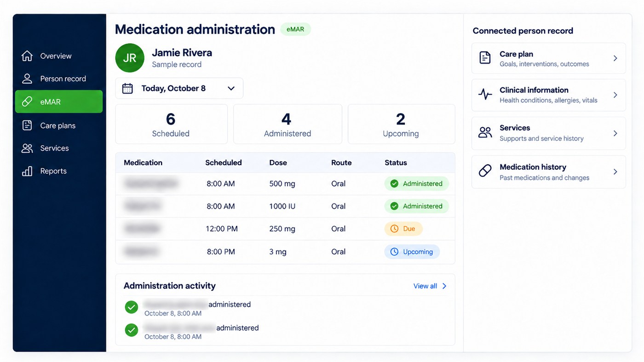Click the 8:00 PM scheduled time

point(221,252)
